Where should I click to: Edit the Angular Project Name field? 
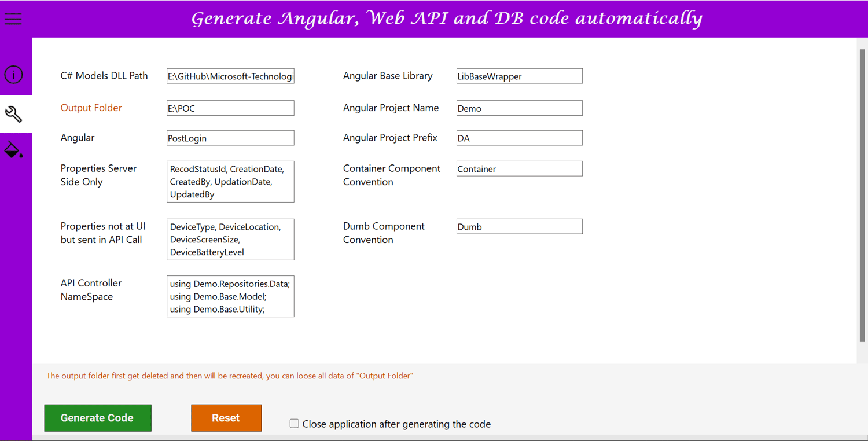click(x=520, y=108)
